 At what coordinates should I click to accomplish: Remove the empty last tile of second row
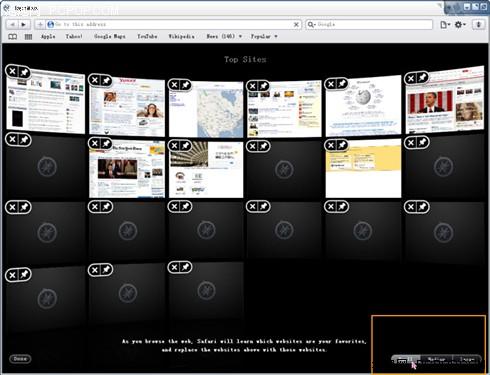pyautogui.click(x=411, y=143)
